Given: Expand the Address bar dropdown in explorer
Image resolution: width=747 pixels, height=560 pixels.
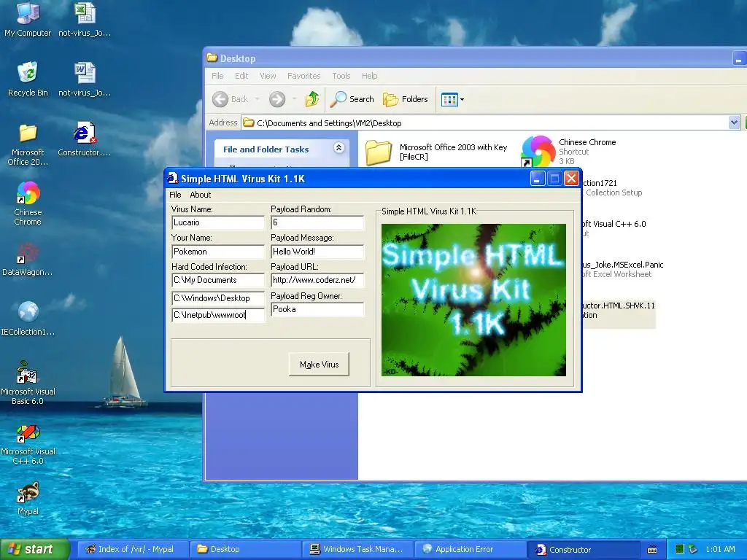Looking at the screenshot, I should (734, 122).
